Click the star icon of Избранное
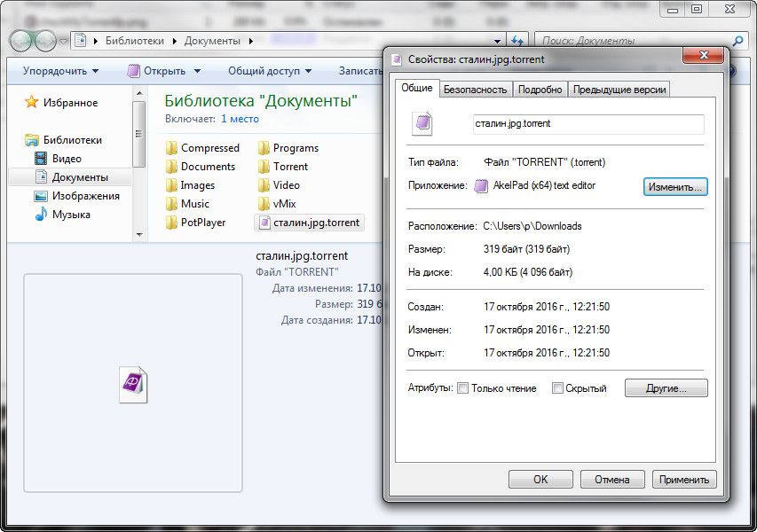 [31, 102]
